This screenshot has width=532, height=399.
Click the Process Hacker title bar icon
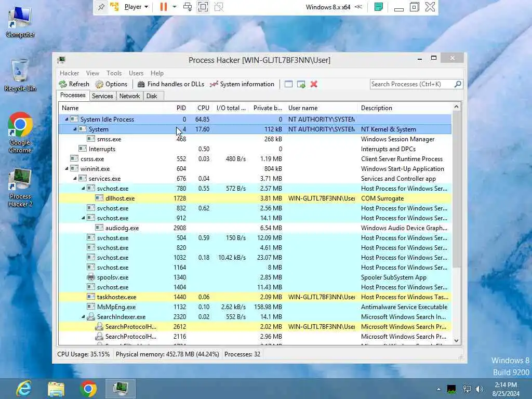coord(61,60)
